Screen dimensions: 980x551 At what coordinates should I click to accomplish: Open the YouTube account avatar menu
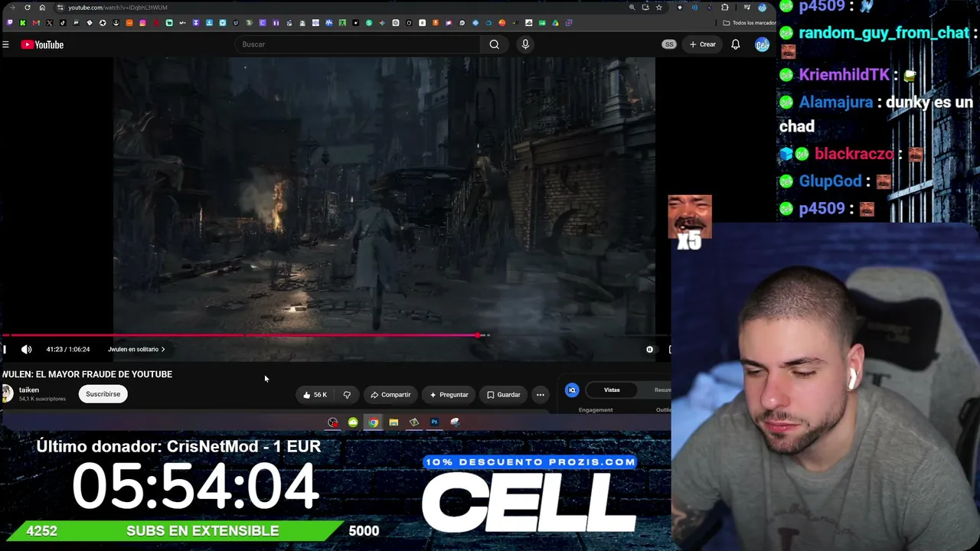coord(762,44)
